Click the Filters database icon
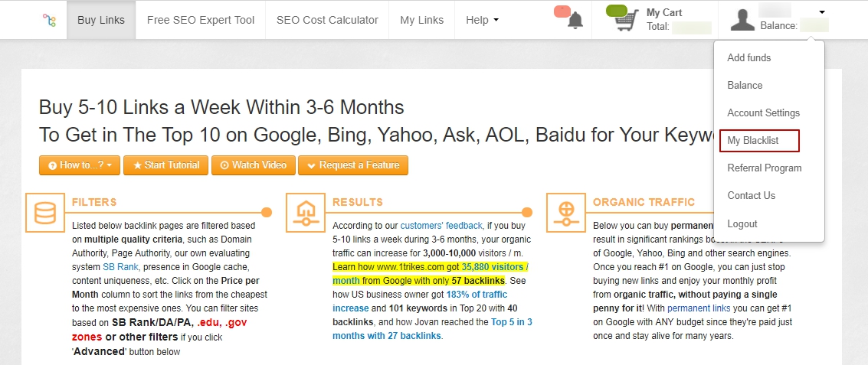 tap(45, 213)
